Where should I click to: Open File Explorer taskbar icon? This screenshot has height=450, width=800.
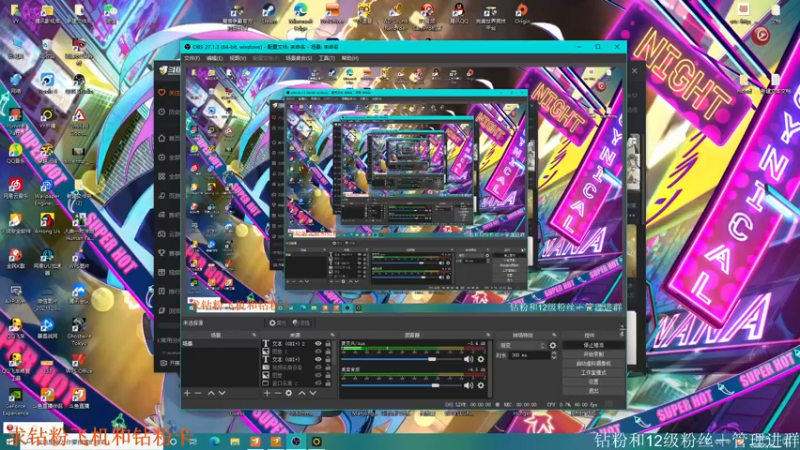point(235,441)
